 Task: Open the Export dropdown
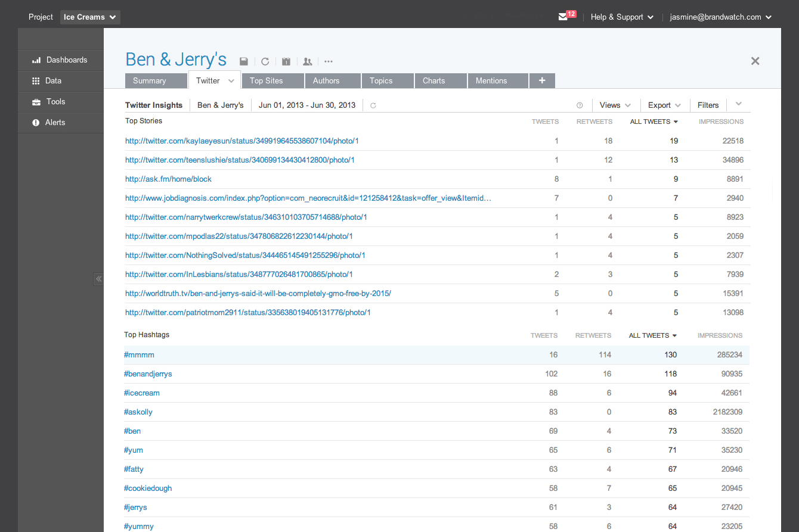click(664, 105)
